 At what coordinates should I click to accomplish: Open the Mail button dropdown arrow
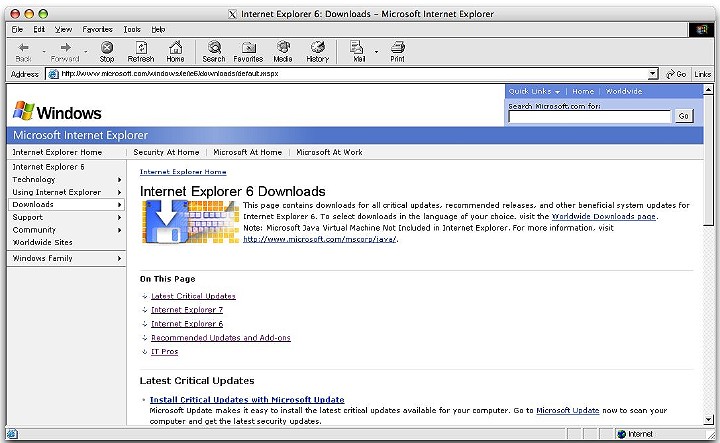click(376, 51)
